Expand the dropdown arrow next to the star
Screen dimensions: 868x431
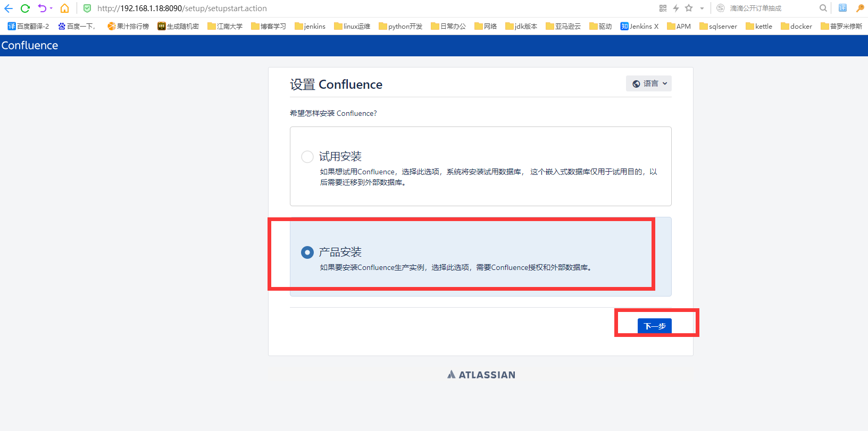702,9
